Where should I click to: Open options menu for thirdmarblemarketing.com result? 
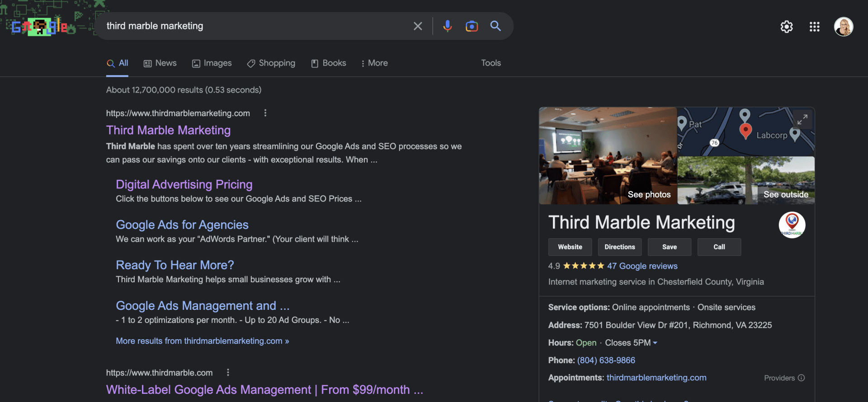coord(265,113)
